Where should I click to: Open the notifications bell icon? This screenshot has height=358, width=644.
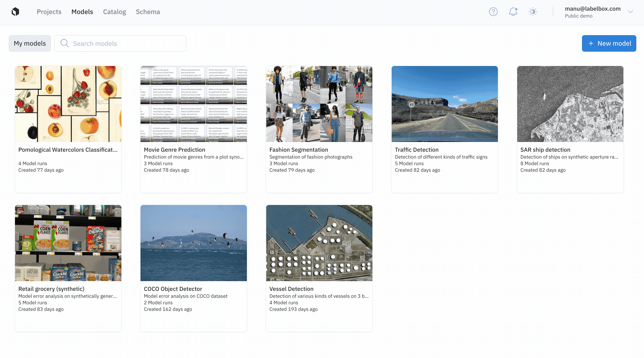click(x=513, y=12)
